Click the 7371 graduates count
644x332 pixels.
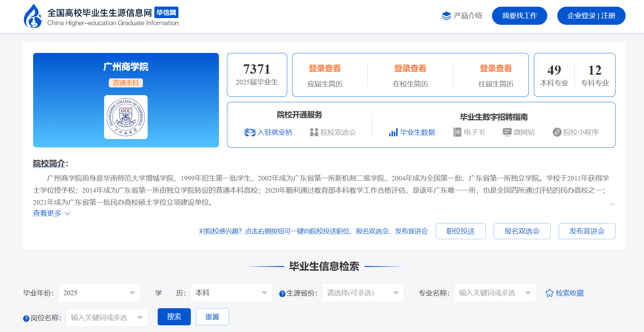(257, 69)
